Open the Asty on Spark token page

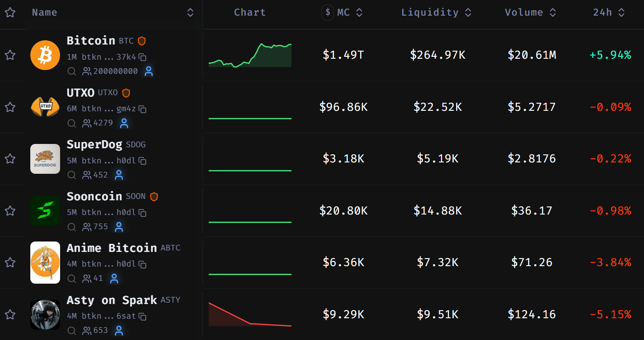pos(112,300)
